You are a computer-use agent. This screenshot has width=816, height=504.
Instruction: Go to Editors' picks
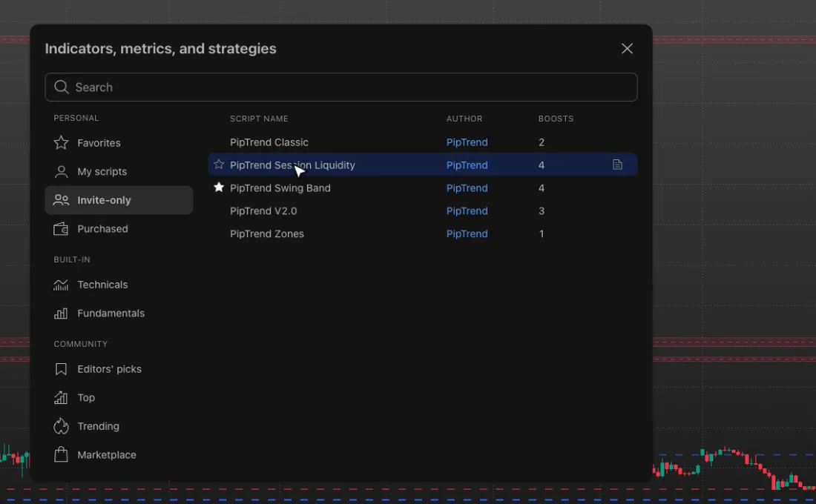point(119,369)
